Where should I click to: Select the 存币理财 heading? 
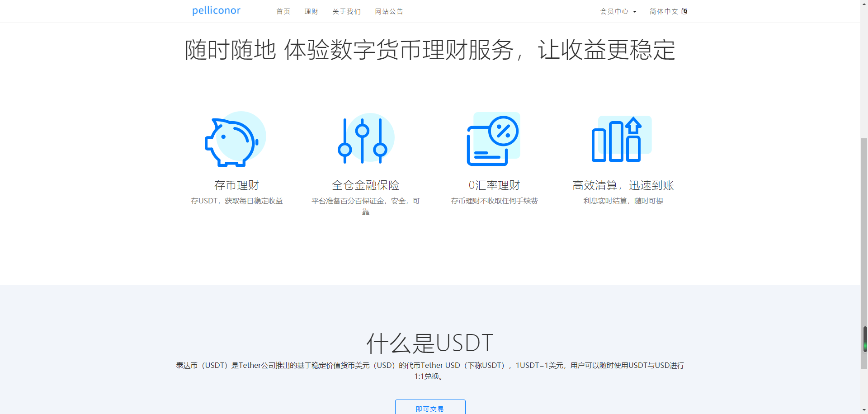click(x=236, y=185)
